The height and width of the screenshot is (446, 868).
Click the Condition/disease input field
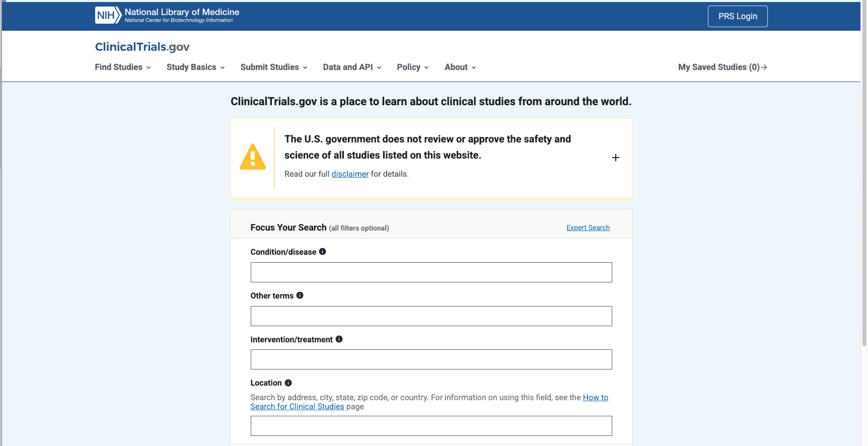pos(431,272)
